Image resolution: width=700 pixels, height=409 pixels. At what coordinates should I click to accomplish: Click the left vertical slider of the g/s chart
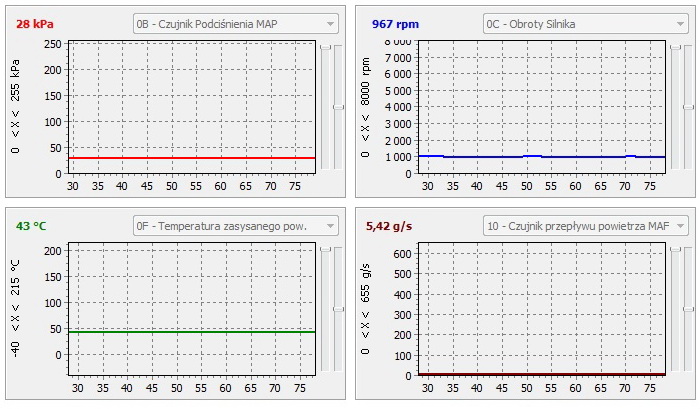[x=673, y=250]
